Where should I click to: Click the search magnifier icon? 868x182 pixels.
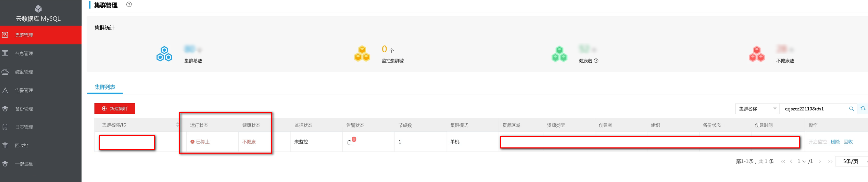851,109
